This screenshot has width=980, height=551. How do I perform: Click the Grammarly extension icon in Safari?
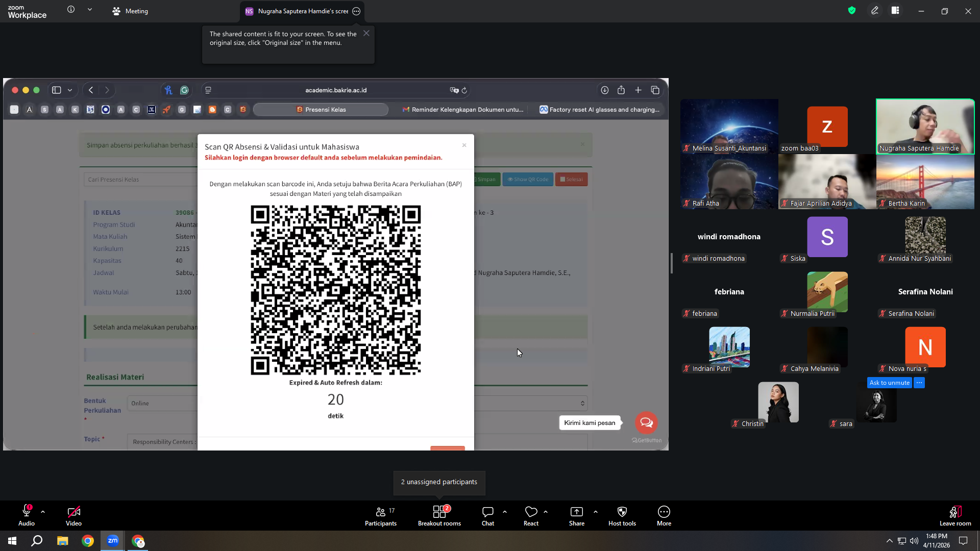[184, 90]
